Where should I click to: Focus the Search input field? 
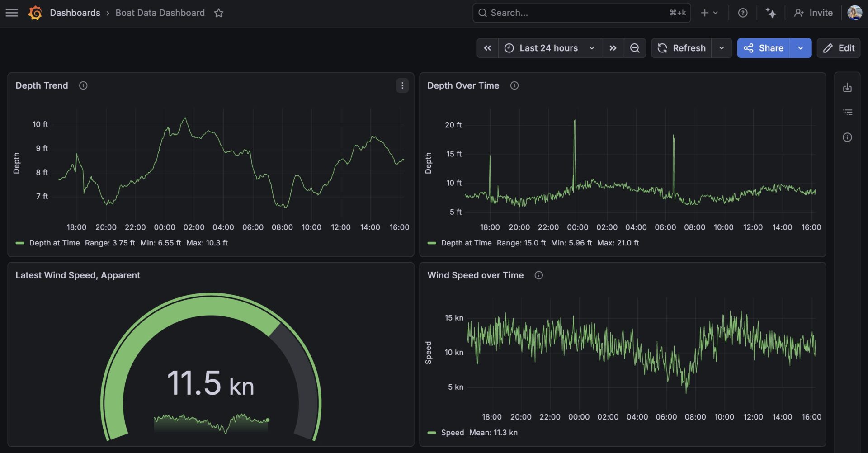574,13
